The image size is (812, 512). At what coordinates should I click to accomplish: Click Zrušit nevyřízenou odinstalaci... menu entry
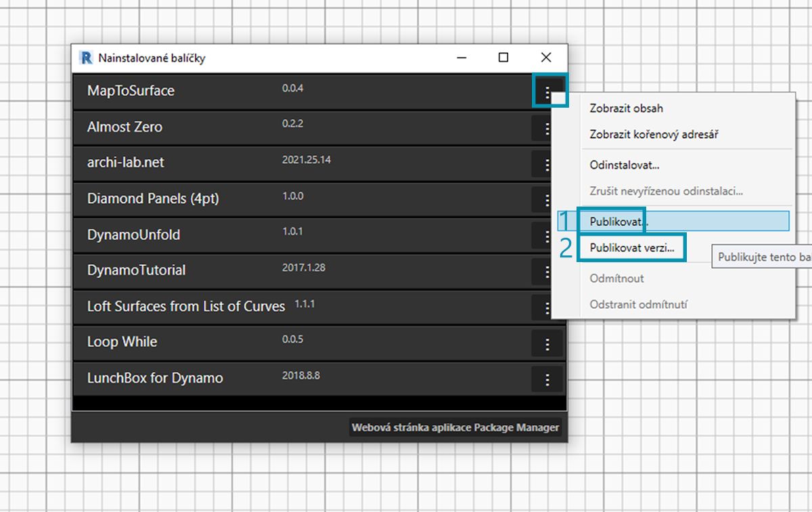[666, 191]
